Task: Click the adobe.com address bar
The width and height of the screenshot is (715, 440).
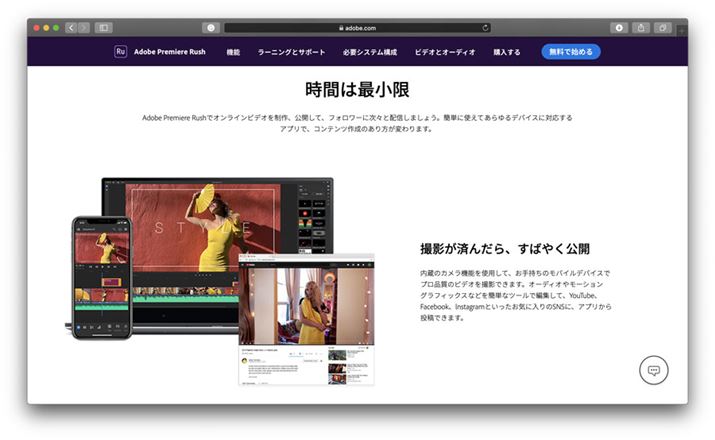Action: click(358, 28)
